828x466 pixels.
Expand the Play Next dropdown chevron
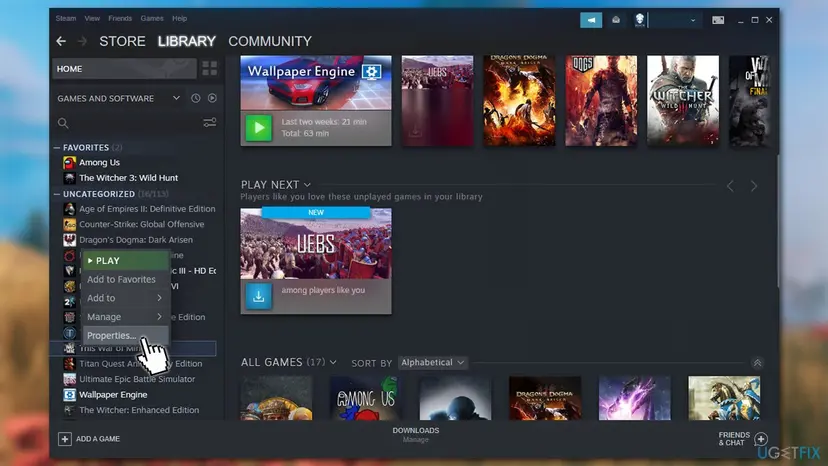307,185
